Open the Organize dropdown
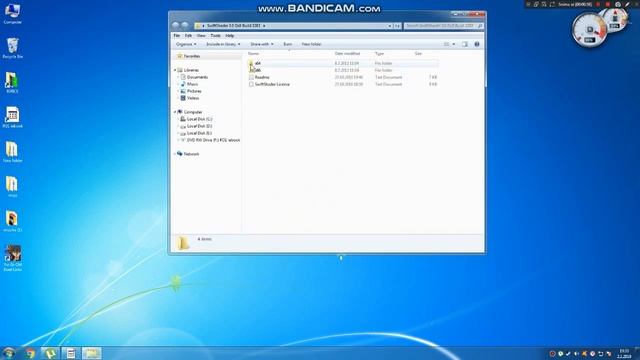 (x=186, y=44)
